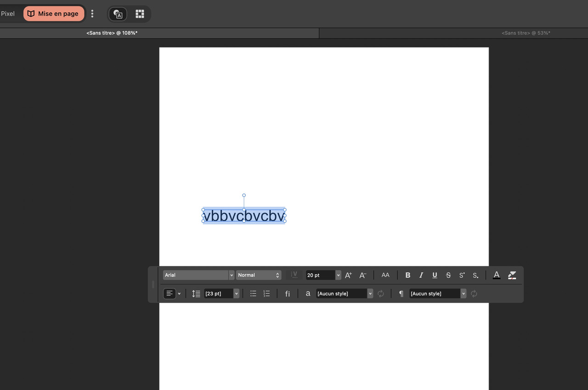
Task: Switch to the Pixel persona tab
Action: click(x=7, y=14)
